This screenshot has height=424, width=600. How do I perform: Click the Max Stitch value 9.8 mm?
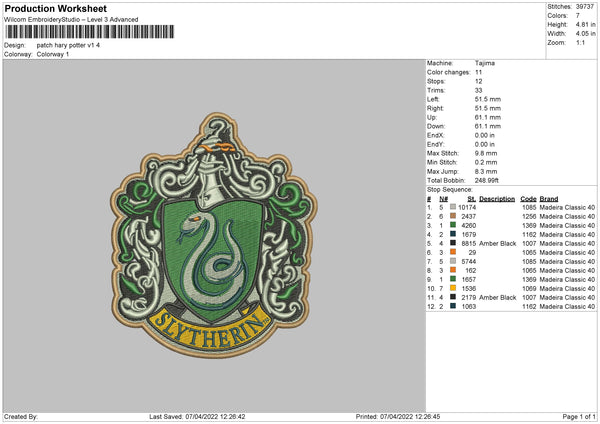pyautogui.click(x=486, y=153)
